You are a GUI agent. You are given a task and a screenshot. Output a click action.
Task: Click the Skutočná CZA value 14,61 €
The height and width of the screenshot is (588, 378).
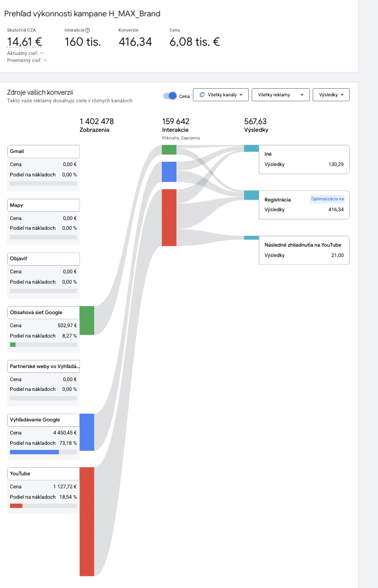pyautogui.click(x=25, y=41)
